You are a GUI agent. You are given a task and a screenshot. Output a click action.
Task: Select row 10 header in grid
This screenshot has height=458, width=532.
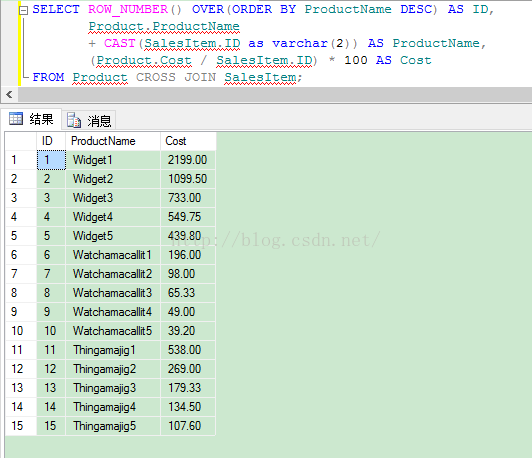point(21,331)
